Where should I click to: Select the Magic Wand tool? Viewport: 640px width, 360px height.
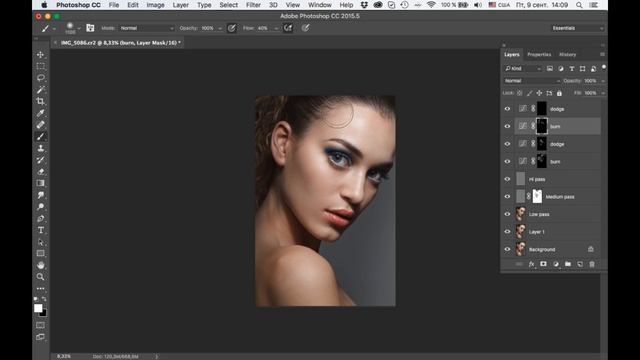click(40, 90)
